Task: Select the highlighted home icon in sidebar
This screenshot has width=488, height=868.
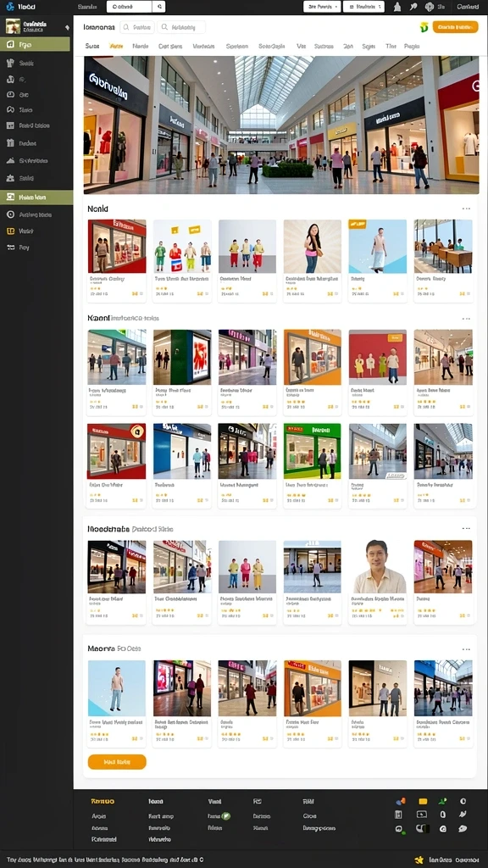Action: [10, 44]
